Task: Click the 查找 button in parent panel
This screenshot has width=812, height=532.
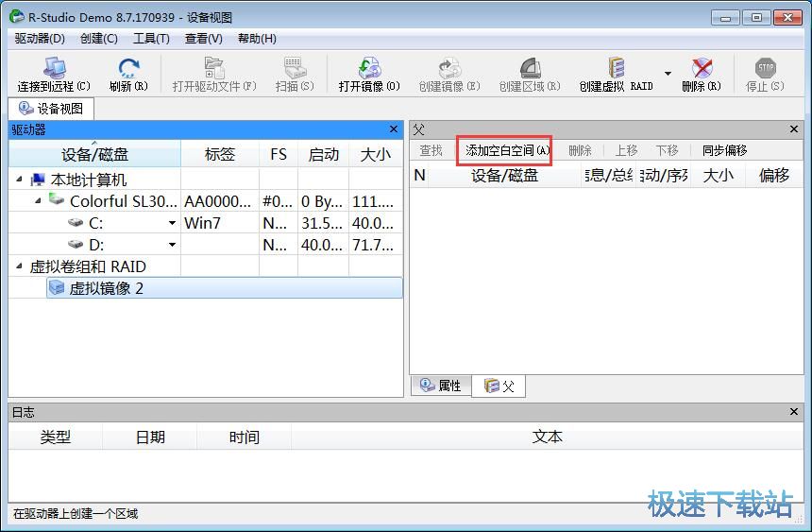Action: point(431,150)
